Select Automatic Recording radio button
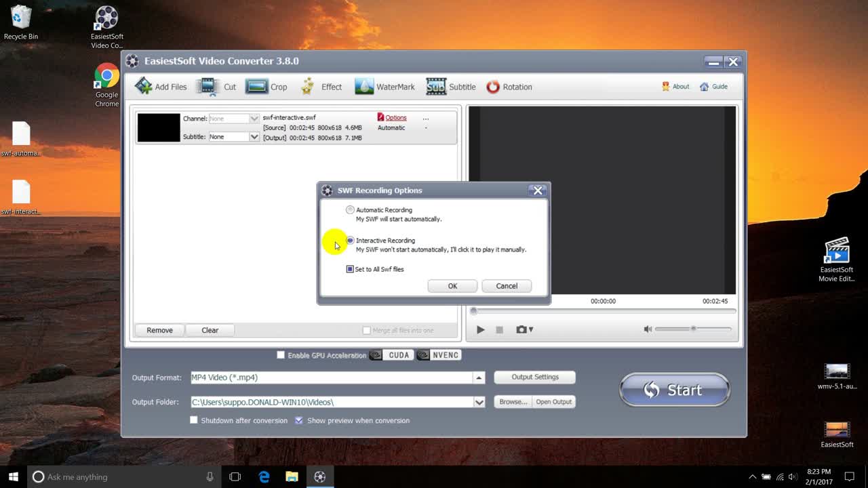Viewport: 868px width, 488px height. (x=350, y=210)
